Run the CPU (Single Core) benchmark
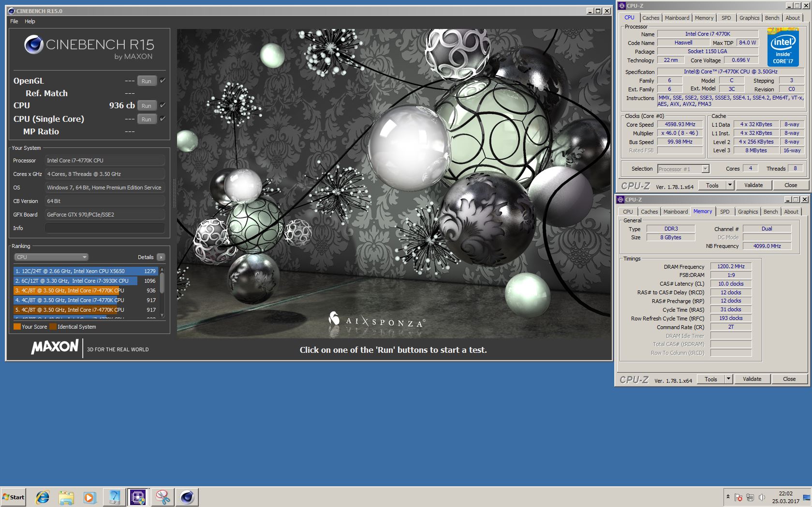Screen dimensions: 812x507 147,119
